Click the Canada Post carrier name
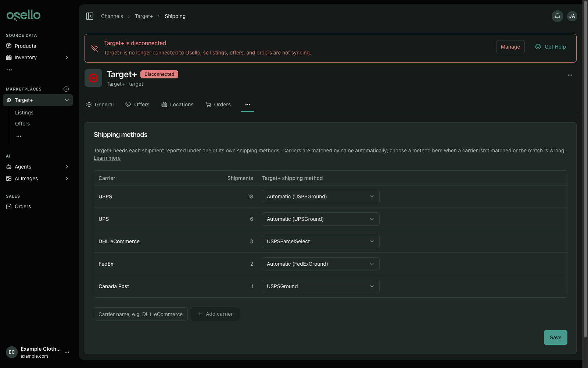This screenshot has height=368, width=588. 114,286
